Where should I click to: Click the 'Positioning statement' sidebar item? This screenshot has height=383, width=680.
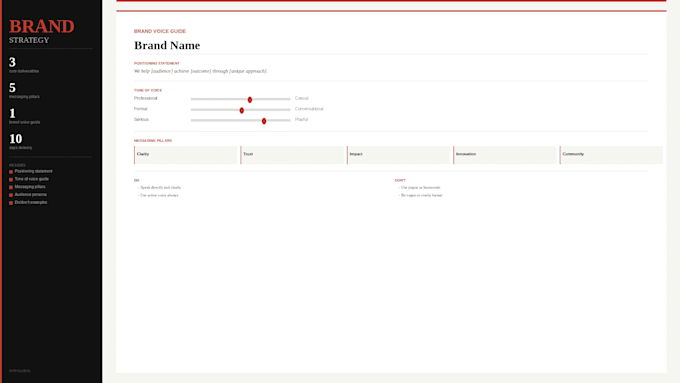33,171
